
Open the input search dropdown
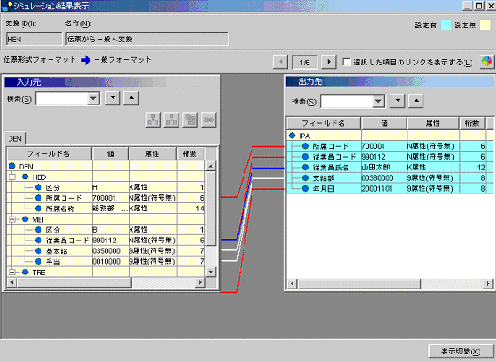coord(93,98)
